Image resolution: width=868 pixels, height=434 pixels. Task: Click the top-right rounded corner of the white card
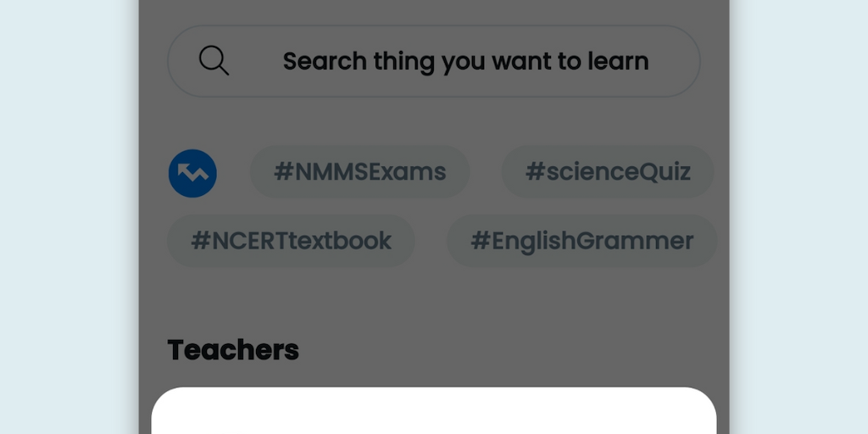(705, 398)
